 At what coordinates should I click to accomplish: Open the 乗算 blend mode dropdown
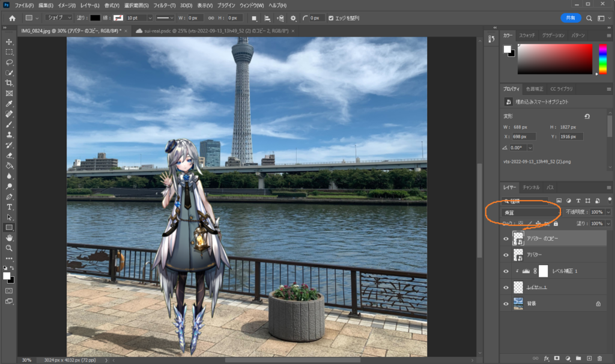(x=530, y=212)
